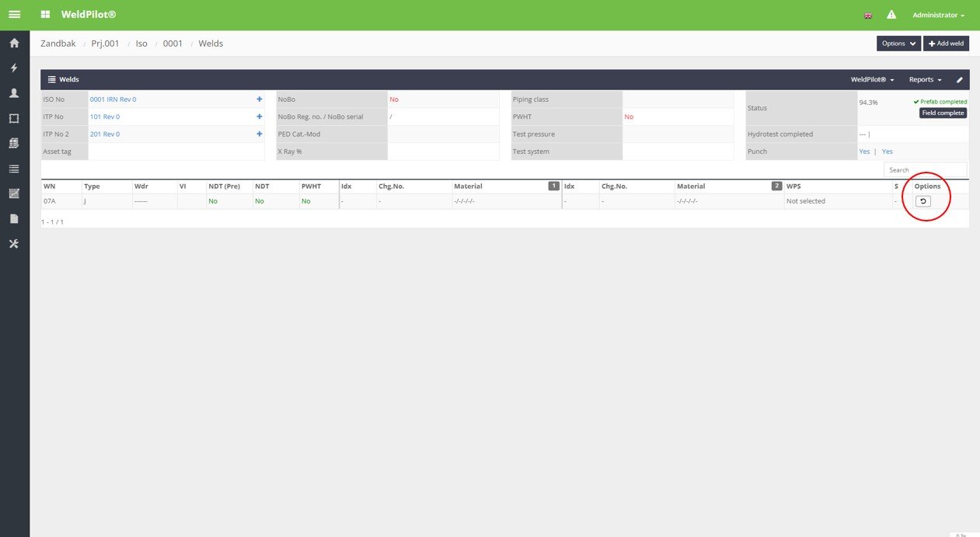Open the Administrator user dropdown
The height and width of the screenshot is (537, 980).
coord(938,15)
